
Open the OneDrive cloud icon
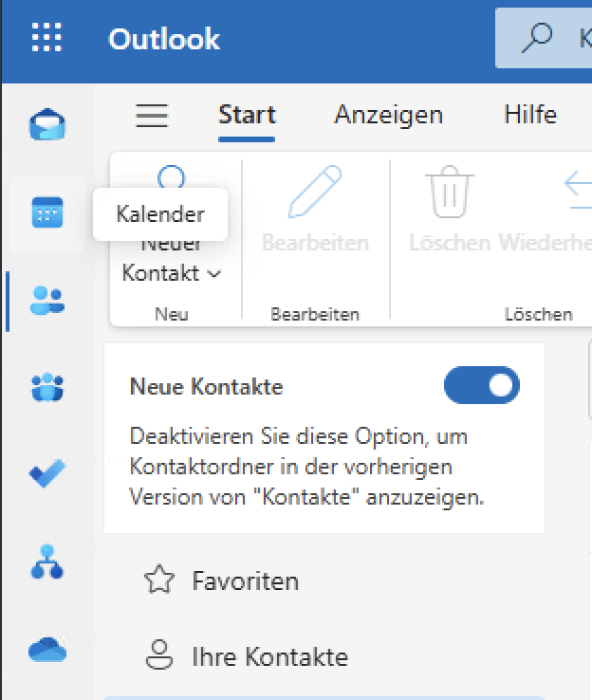(x=47, y=650)
